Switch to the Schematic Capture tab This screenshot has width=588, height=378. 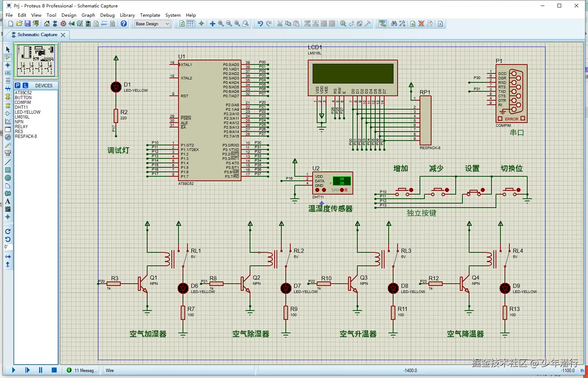point(37,35)
